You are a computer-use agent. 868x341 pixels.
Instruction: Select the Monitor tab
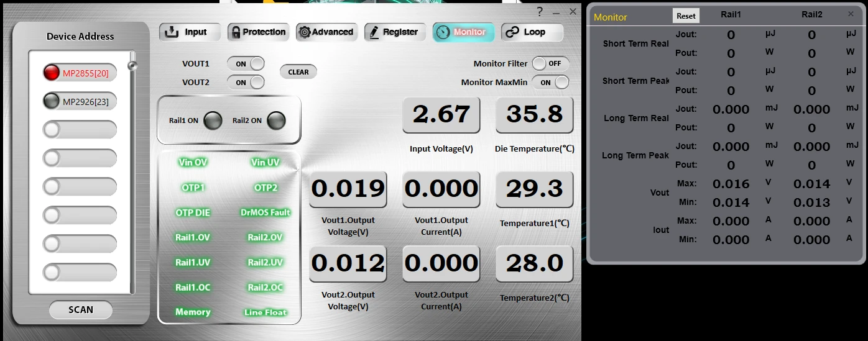463,32
